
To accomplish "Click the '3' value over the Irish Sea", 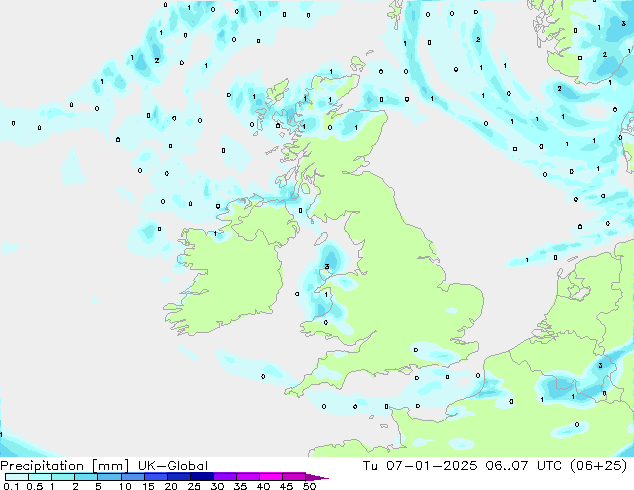I will (x=327, y=266).
